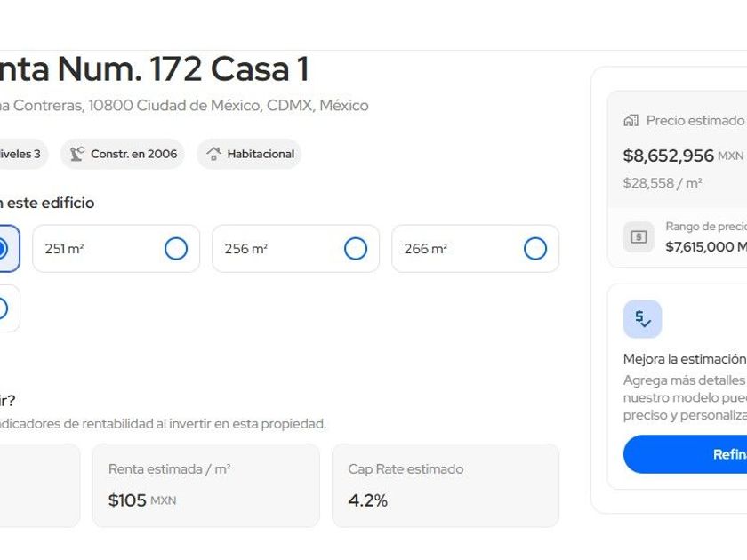The height and width of the screenshot is (560, 747).
Task: Click the building icon next to Precio estimado
Action: [631, 120]
